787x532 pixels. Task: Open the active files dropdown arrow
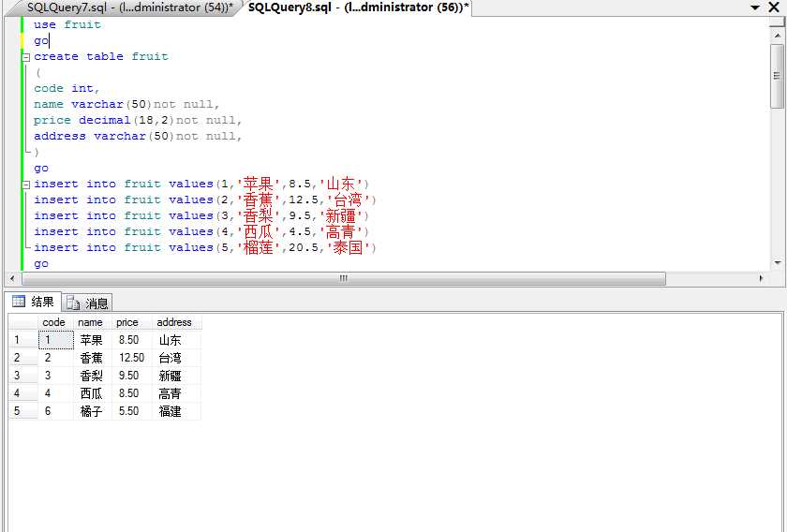[x=755, y=7]
